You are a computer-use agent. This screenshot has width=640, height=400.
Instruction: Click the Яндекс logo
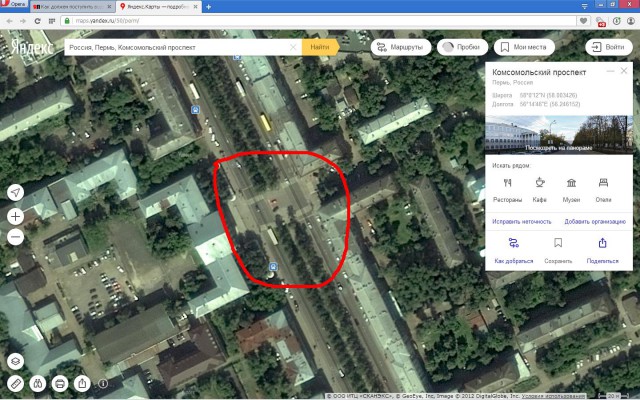coord(32,48)
